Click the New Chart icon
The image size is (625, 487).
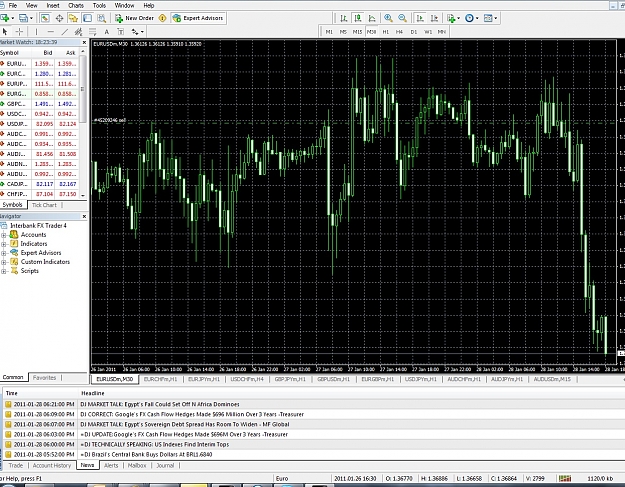coord(4,18)
